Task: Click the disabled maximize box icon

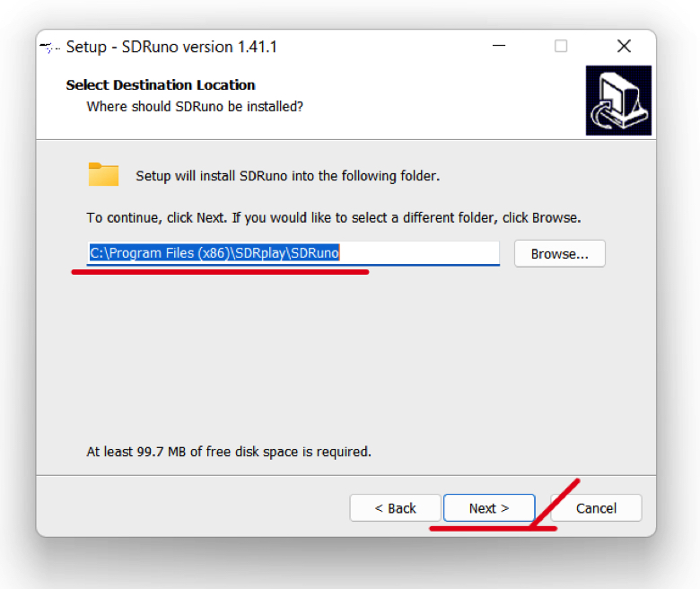Action: click(x=561, y=46)
